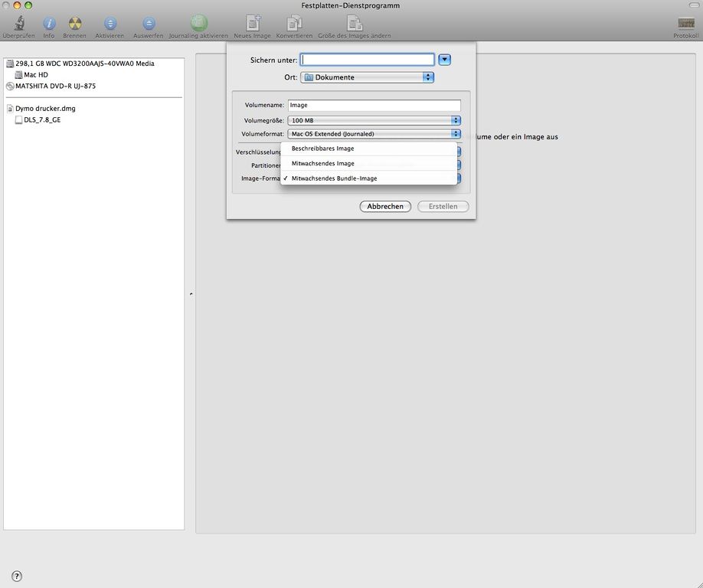Image resolution: width=703 pixels, height=588 pixels.
Task: Open the Ort Dokumente location dropdown
Action: click(x=367, y=77)
